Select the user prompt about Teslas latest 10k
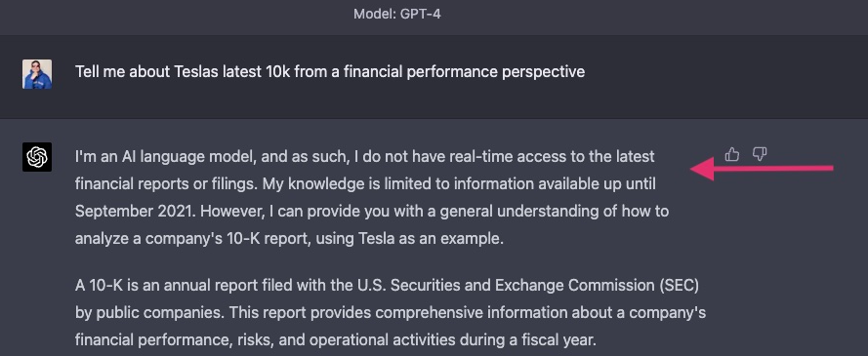 pos(330,72)
